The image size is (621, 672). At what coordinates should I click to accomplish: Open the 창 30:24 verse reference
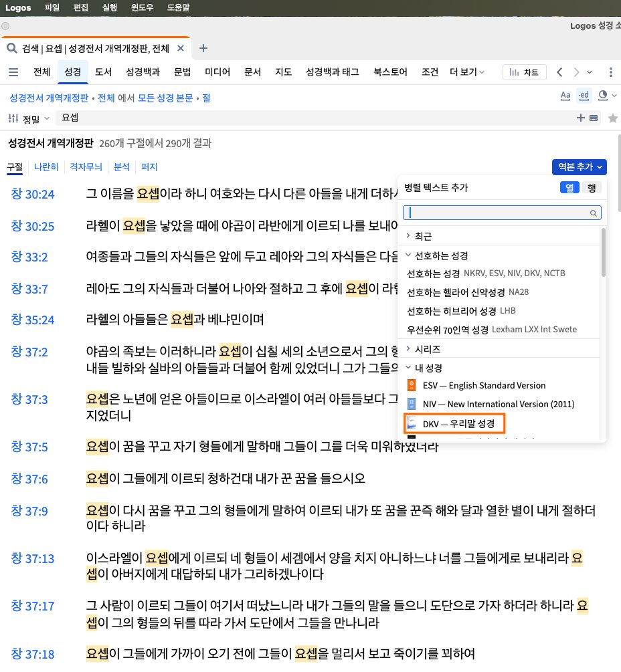tap(33, 194)
